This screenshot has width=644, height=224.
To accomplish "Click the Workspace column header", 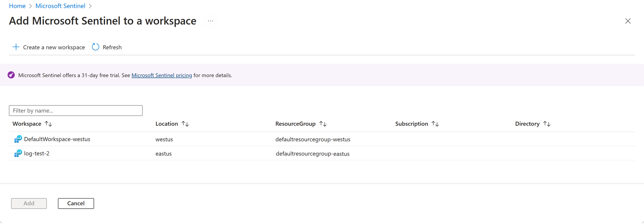I will [27, 124].
